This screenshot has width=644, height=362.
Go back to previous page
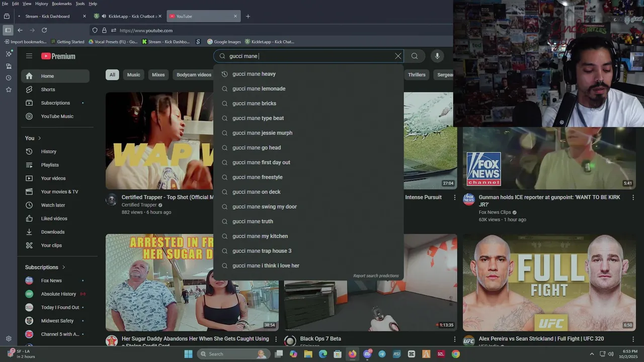click(x=20, y=30)
